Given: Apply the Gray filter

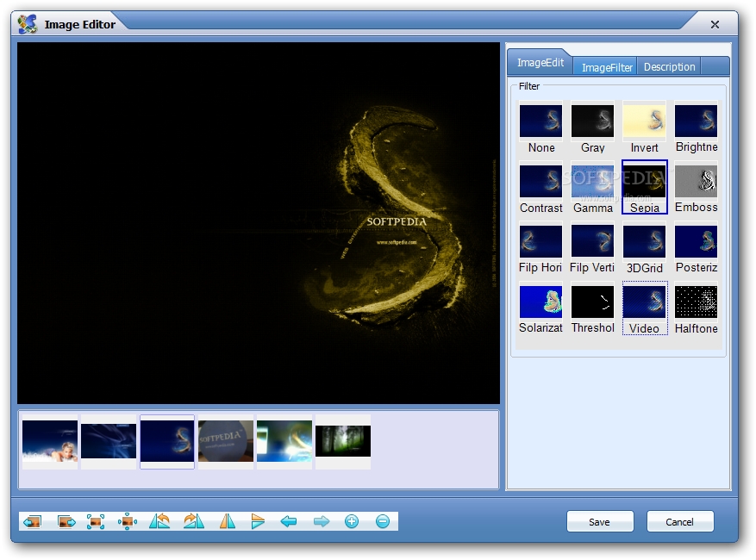Looking at the screenshot, I should (x=592, y=128).
